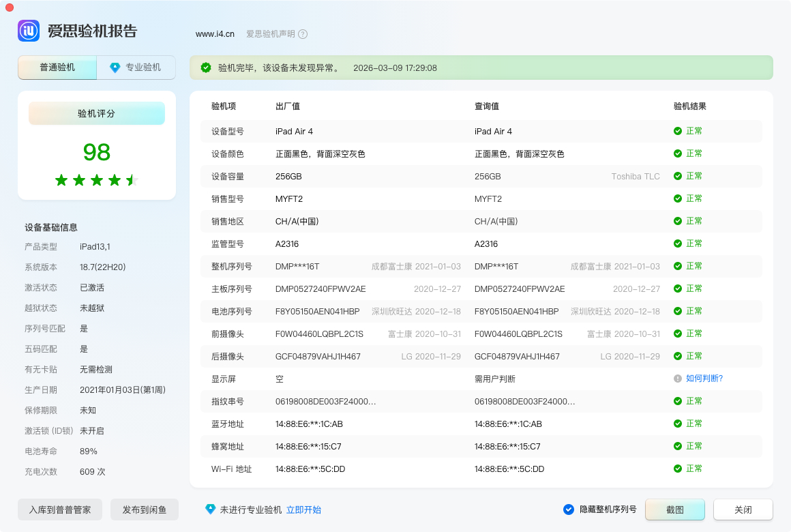
Task: Click the 发布到闲鱼 button
Action: (145, 509)
